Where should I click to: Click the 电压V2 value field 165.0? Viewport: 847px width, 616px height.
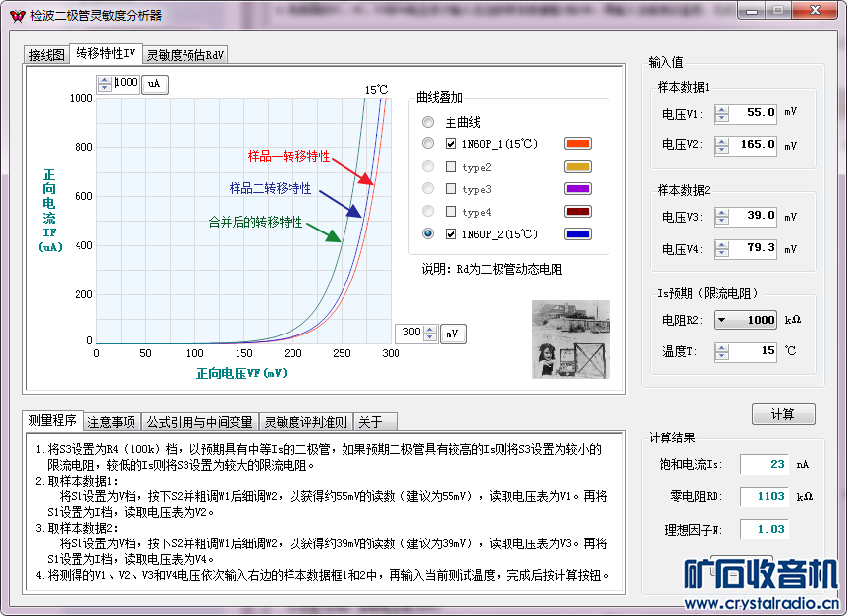[x=753, y=145]
